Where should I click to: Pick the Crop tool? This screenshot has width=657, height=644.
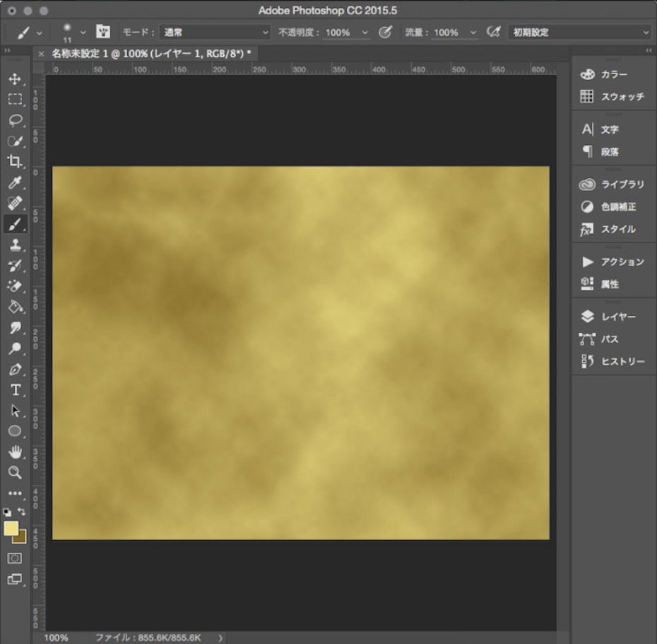[x=15, y=161]
